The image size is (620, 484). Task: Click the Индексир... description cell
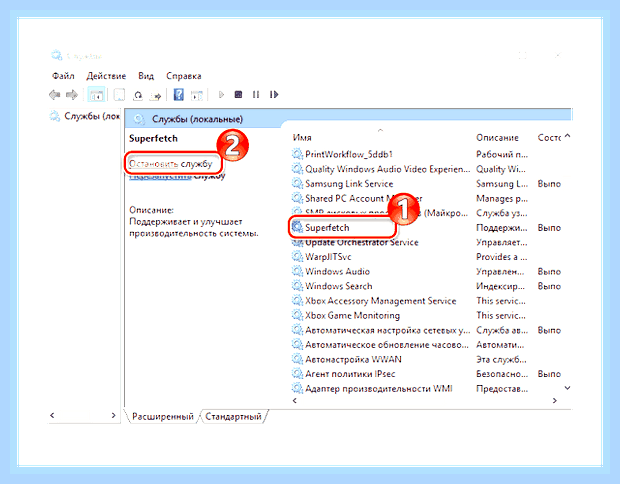coord(500,286)
